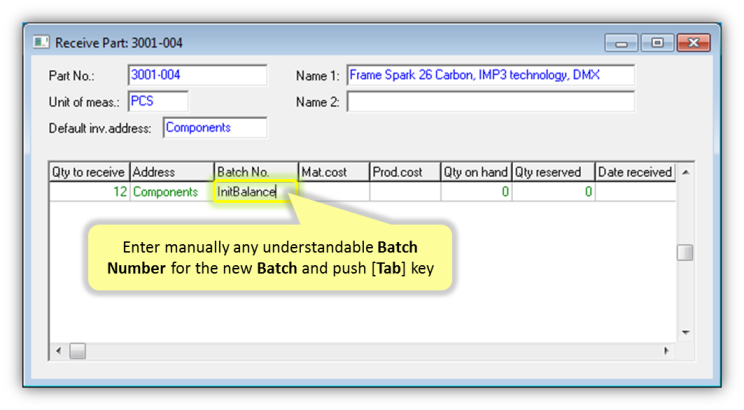Click the vertical scrollbar down arrow
Image resolution: width=744 pixels, height=410 pixels.
686,332
